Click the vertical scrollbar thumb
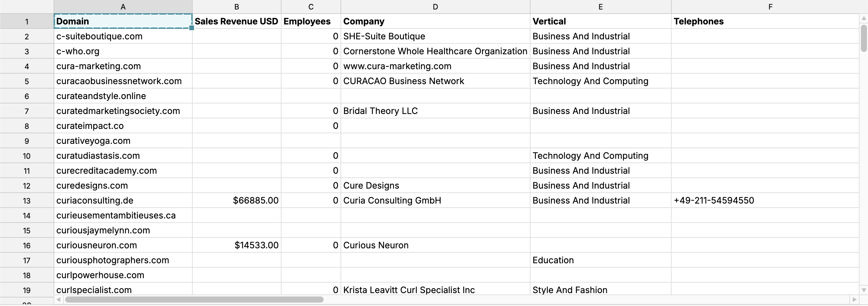This screenshot has height=306, width=868. (864, 38)
